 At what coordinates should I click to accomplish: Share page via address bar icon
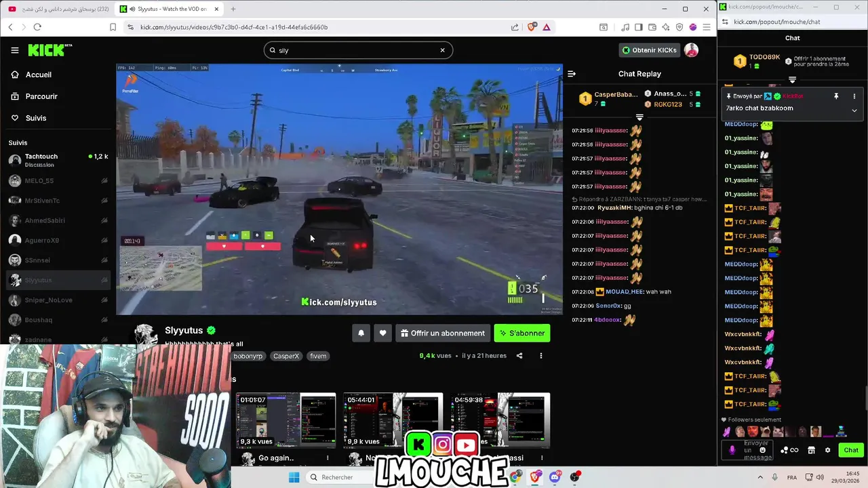[x=515, y=27]
